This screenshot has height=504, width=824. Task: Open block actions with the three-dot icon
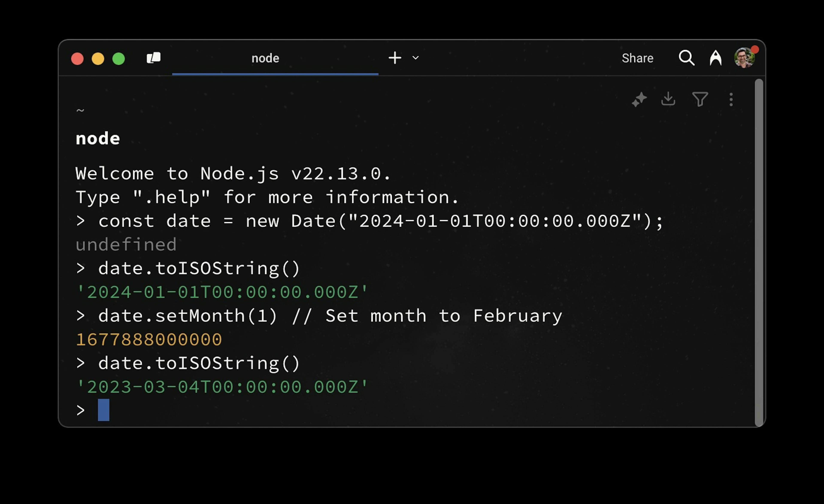pyautogui.click(x=731, y=99)
